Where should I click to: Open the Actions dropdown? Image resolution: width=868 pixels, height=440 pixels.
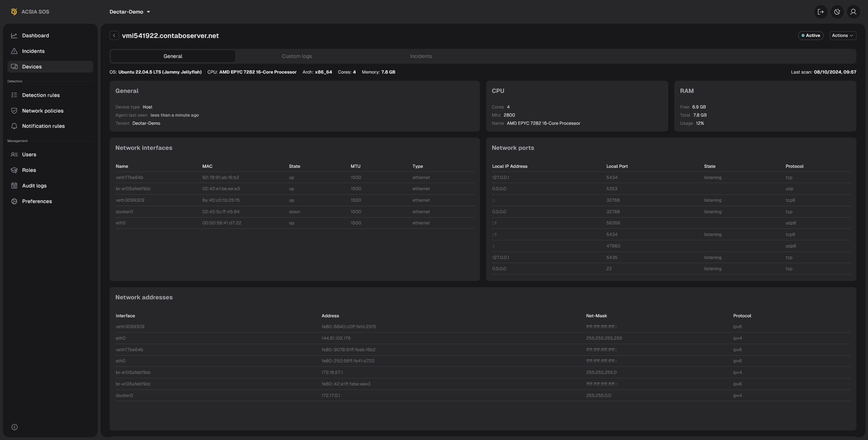pos(843,36)
